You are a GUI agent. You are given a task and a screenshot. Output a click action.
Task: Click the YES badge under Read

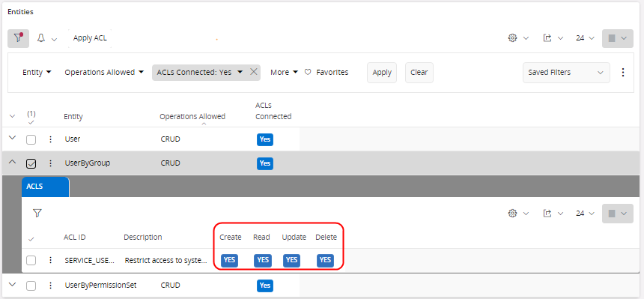point(262,260)
